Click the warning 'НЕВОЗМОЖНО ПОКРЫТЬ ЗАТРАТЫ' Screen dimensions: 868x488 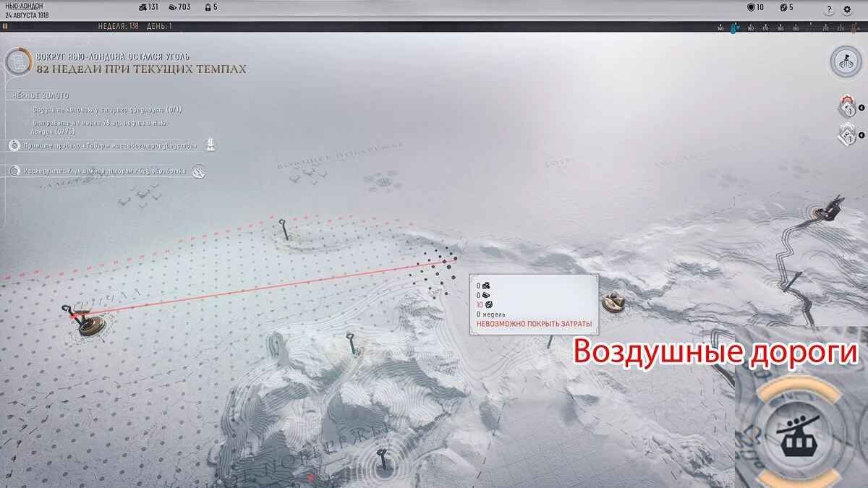[x=534, y=324]
